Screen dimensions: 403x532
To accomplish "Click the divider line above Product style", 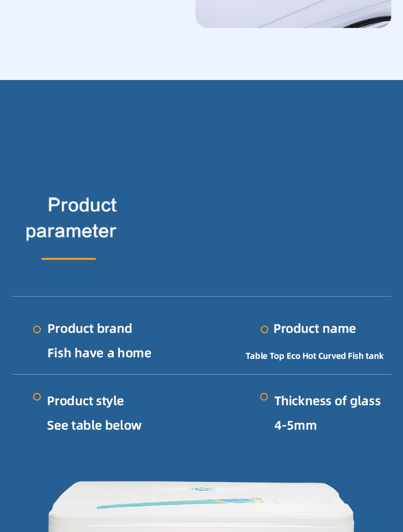I will pos(202,374).
